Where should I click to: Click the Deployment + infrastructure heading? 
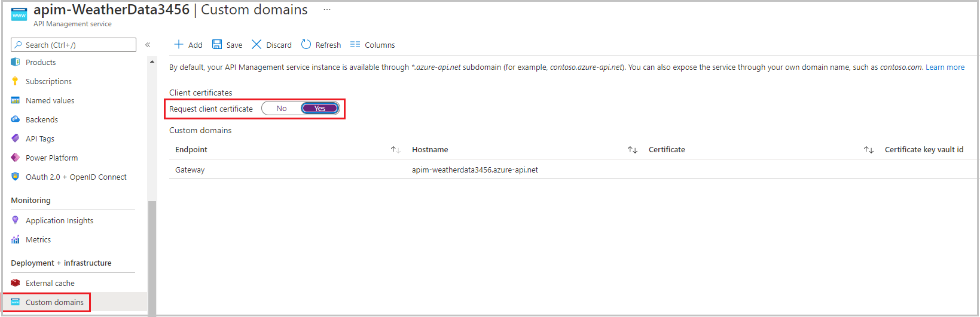coord(61,263)
